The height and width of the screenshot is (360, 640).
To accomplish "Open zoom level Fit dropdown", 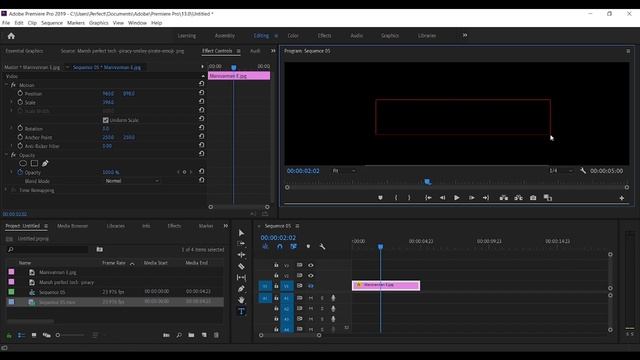I will pyautogui.click(x=344, y=171).
